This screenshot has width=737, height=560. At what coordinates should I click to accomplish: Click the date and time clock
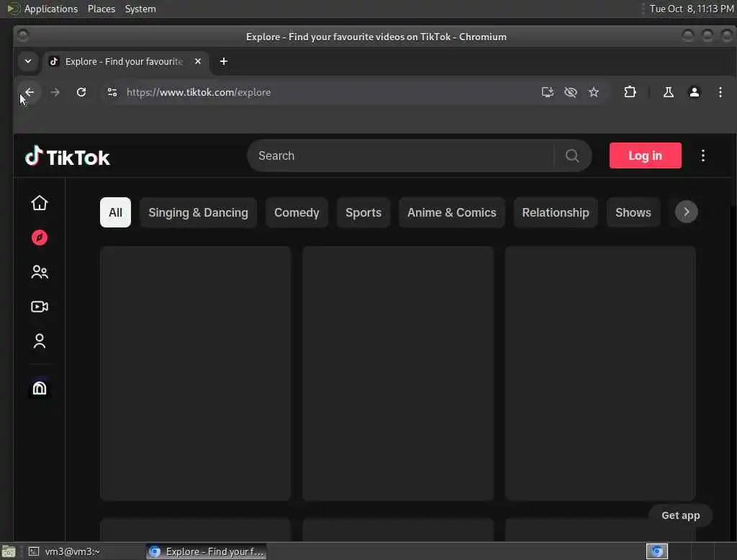tap(692, 9)
